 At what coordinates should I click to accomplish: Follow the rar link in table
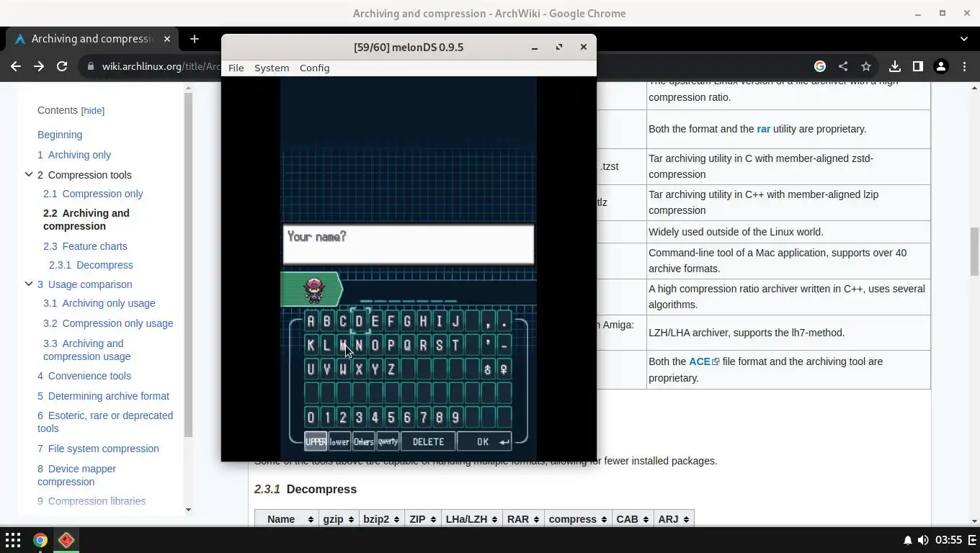[x=763, y=129]
